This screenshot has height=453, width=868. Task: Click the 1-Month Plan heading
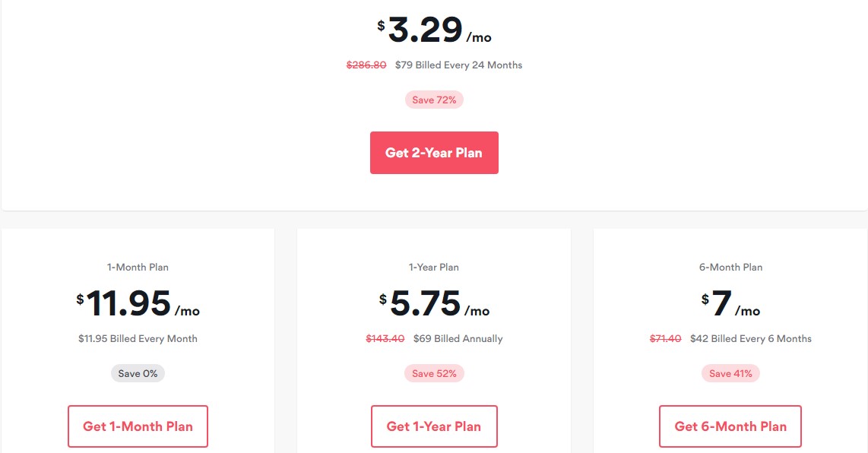pyautogui.click(x=138, y=267)
